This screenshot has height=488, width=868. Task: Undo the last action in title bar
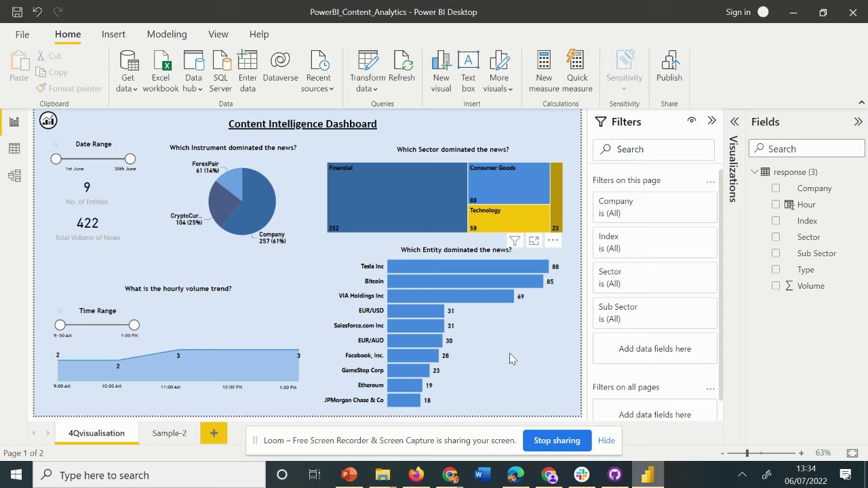coord(37,12)
